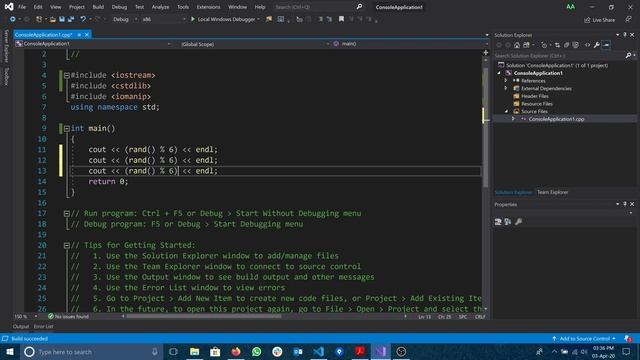Collapse the ConsoleApplication1 project node
This screenshot has width=640, height=360.
tap(499, 73)
